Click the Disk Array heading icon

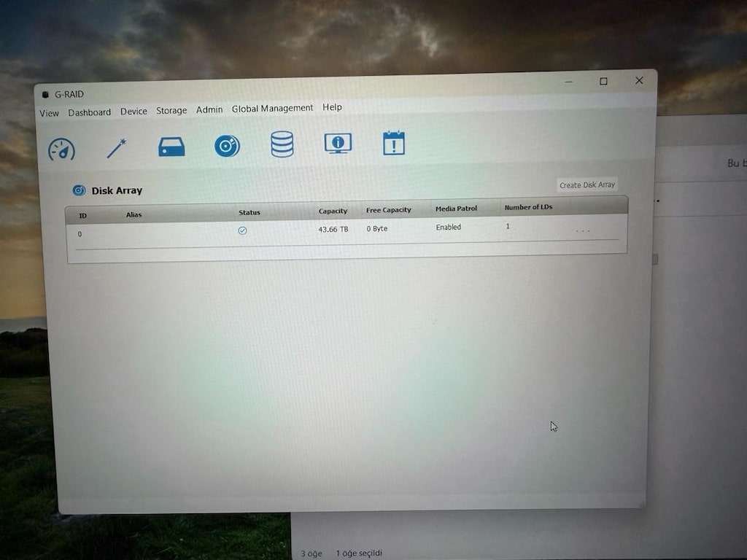point(79,190)
